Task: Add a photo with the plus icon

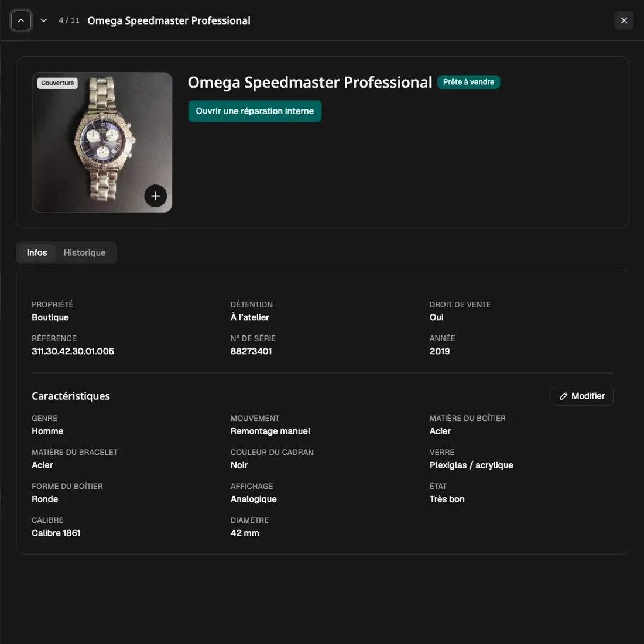Action: click(x=155, y=196)
